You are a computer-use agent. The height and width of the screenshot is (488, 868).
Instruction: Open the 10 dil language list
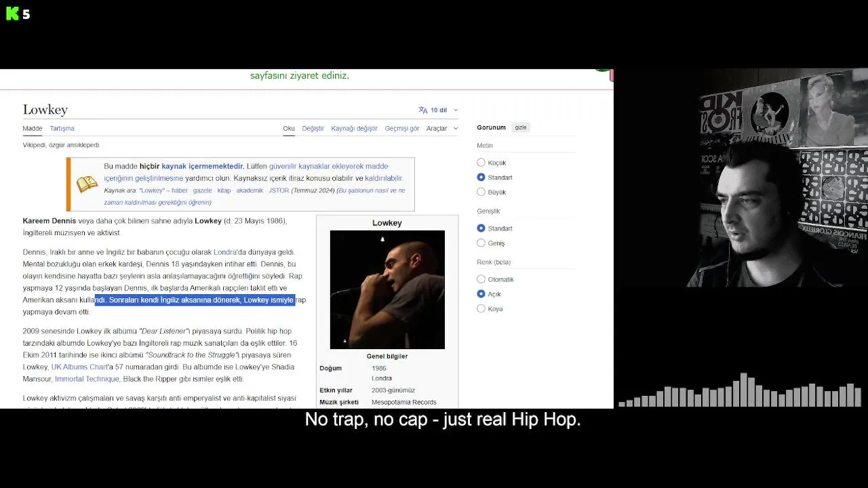[438, 110]
